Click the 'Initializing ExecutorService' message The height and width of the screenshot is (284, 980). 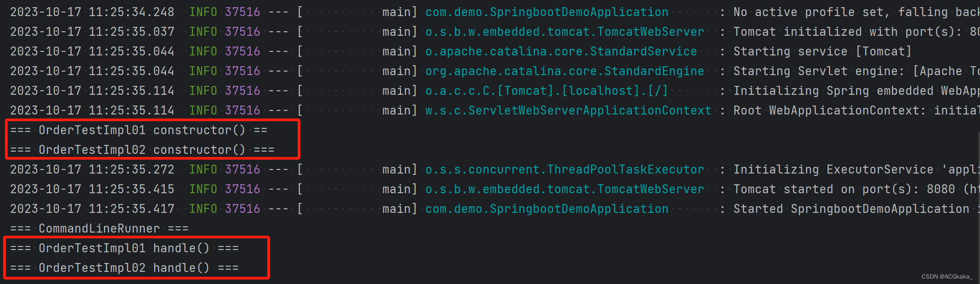pyautogui.click(x=856, y=170)
